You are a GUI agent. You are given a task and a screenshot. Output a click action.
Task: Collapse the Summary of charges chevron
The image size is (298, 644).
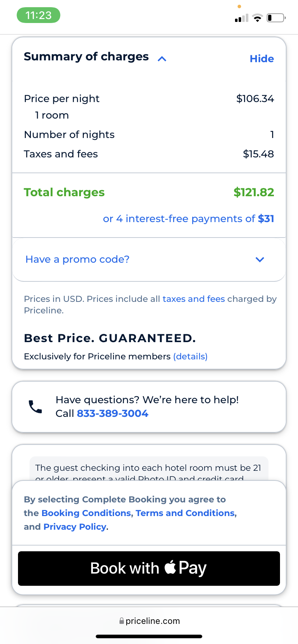click(x=162, y=59)
